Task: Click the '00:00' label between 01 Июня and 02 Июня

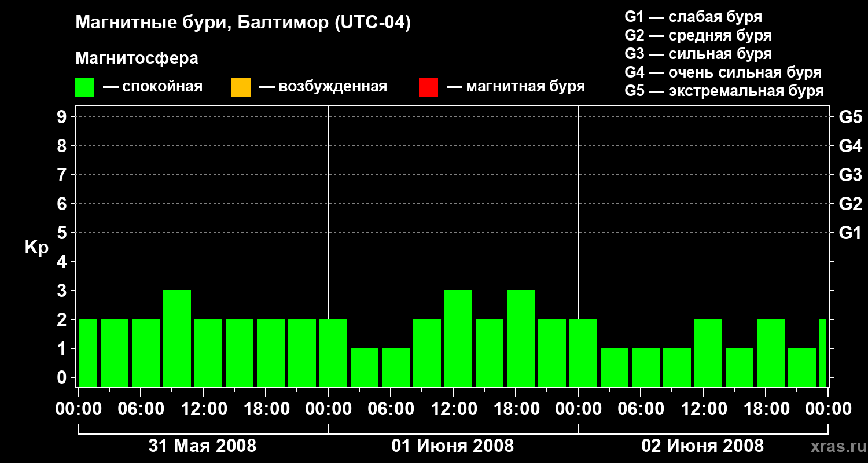Action: 578,409
